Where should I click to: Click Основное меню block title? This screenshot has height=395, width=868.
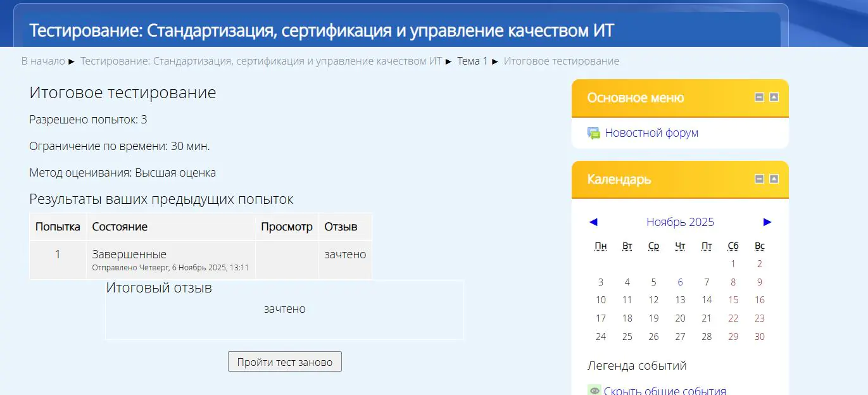coord(636,97)
